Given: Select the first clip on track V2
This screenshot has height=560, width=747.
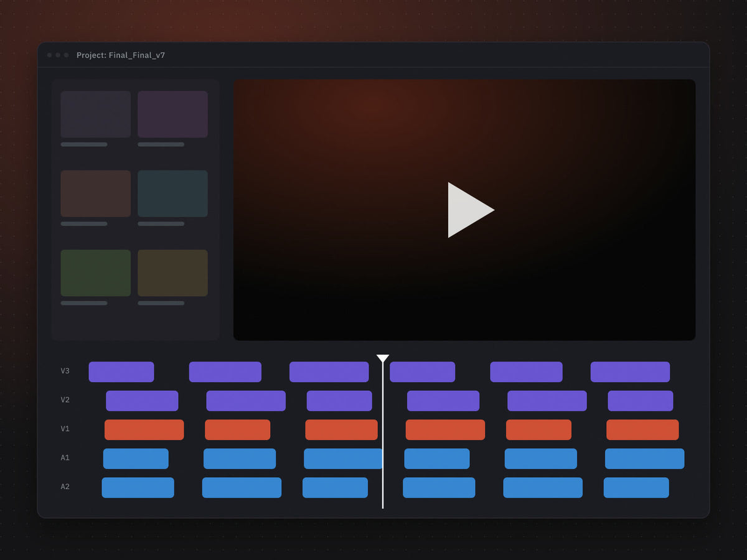Looking at the screenshot, I should 142,401.
